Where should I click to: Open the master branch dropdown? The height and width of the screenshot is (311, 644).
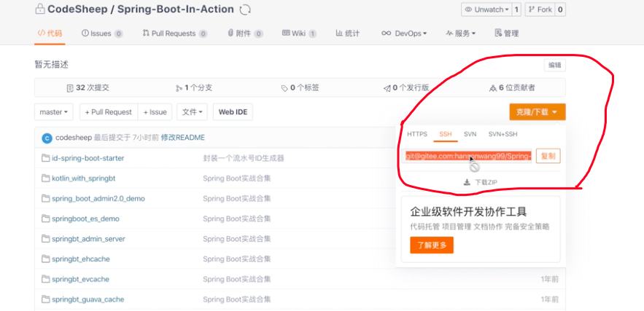tap(54, 112)
